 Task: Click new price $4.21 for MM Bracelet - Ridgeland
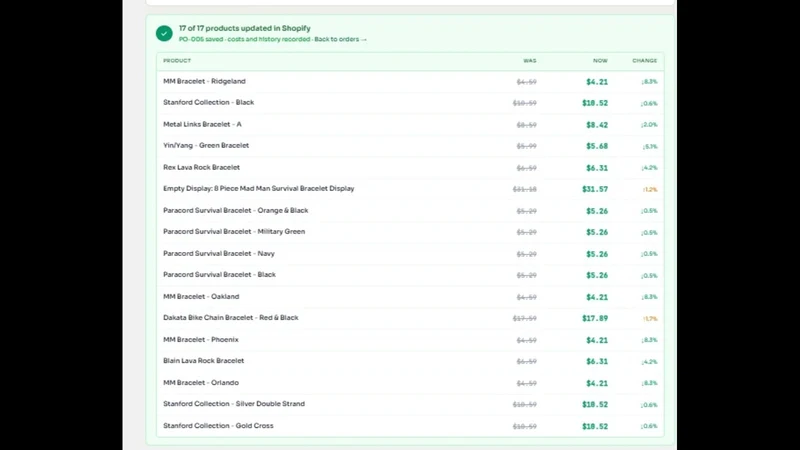click(597, 82)
